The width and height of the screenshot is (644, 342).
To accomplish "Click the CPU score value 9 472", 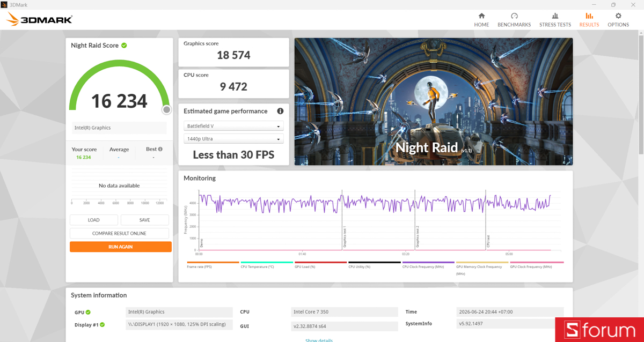I will coord(233,87).
